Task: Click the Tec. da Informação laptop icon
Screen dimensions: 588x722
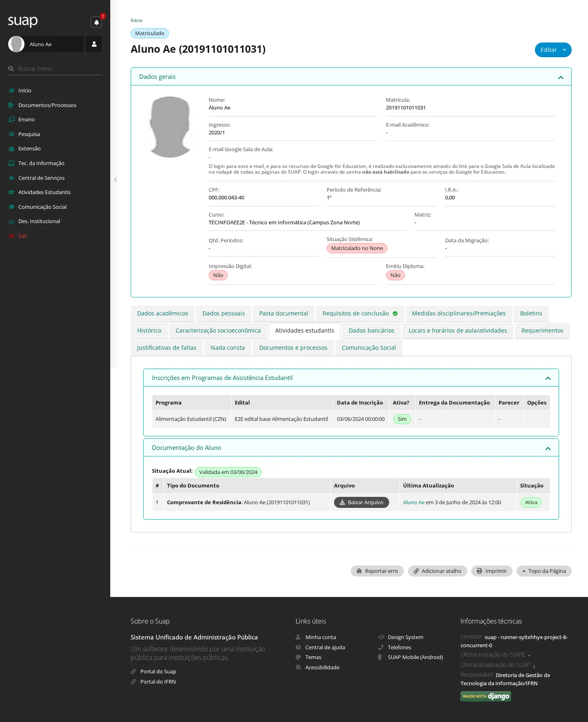Action: point(11,163)
